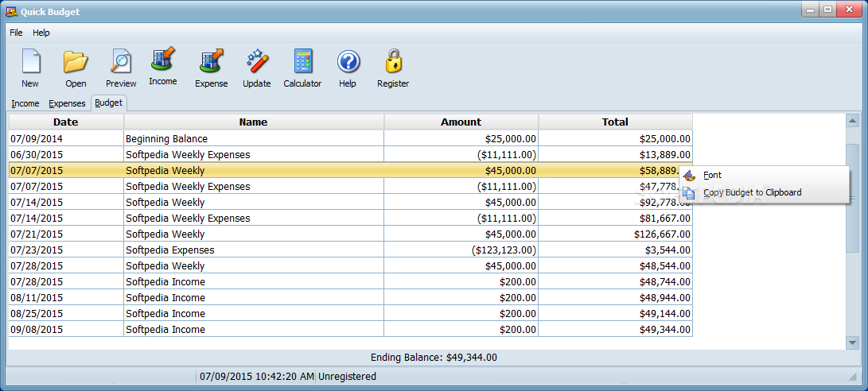Viewport: 868px width, 391px height.
Task: Click the $48,944.00 total cell
Action: pos(615,297)
